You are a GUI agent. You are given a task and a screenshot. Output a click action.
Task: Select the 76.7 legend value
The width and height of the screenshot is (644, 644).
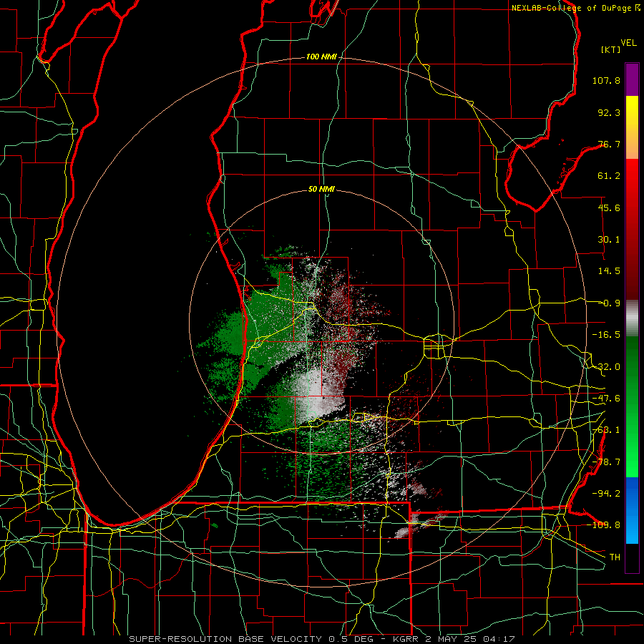[609, 144]
